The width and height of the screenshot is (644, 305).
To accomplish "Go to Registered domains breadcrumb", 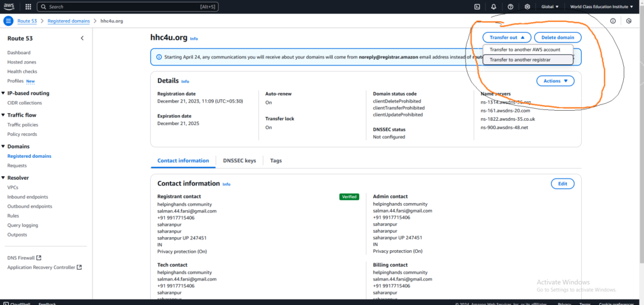I will (x=69, y=21).
